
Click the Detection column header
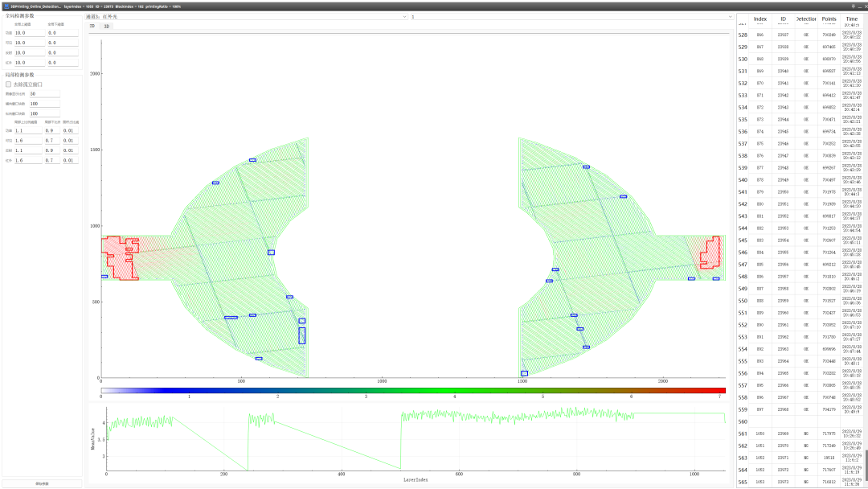pos(806,18)
